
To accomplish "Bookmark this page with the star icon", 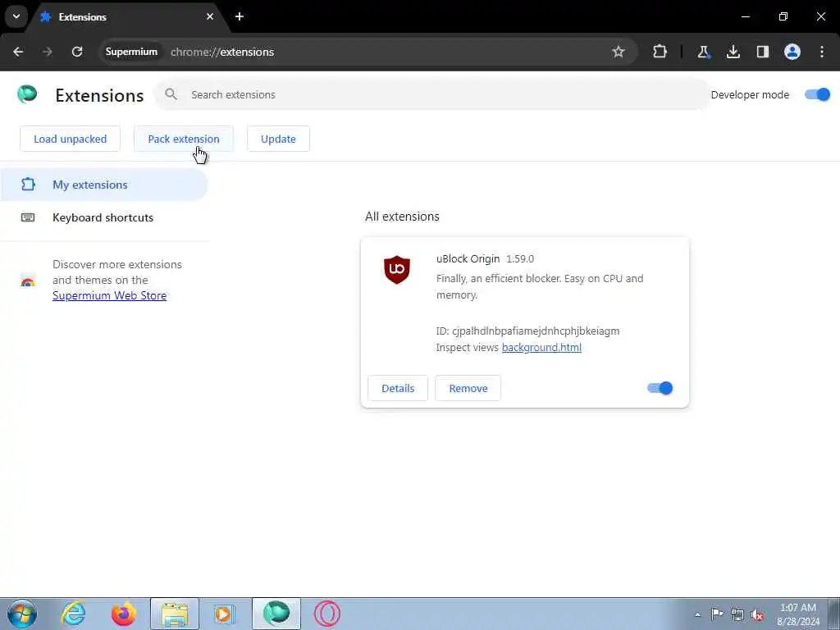I will click(619, 52).
